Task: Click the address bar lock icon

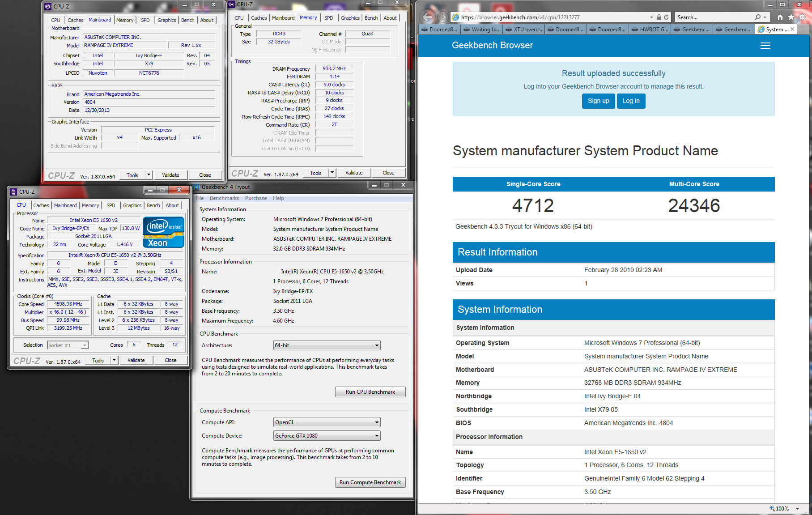Action: point(659,17)
